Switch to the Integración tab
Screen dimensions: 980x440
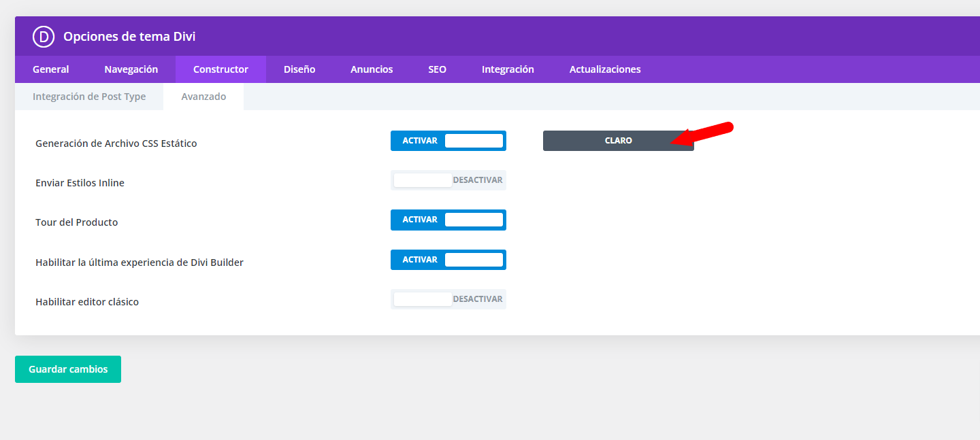click(x=508, y=69)
